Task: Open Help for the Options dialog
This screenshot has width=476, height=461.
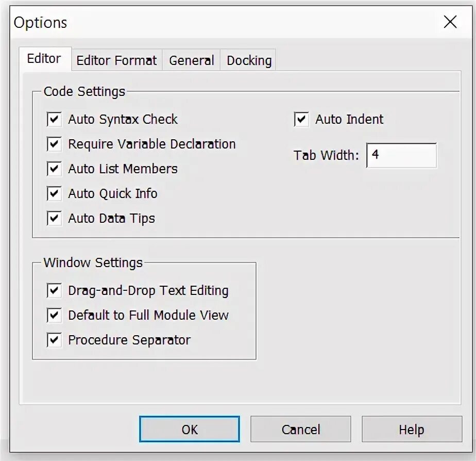Action: point(411,429)
